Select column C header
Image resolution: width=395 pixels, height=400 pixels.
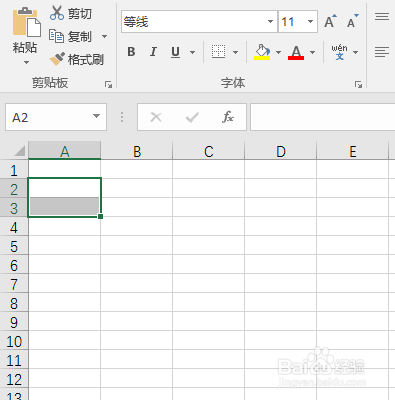coord(209,151)
